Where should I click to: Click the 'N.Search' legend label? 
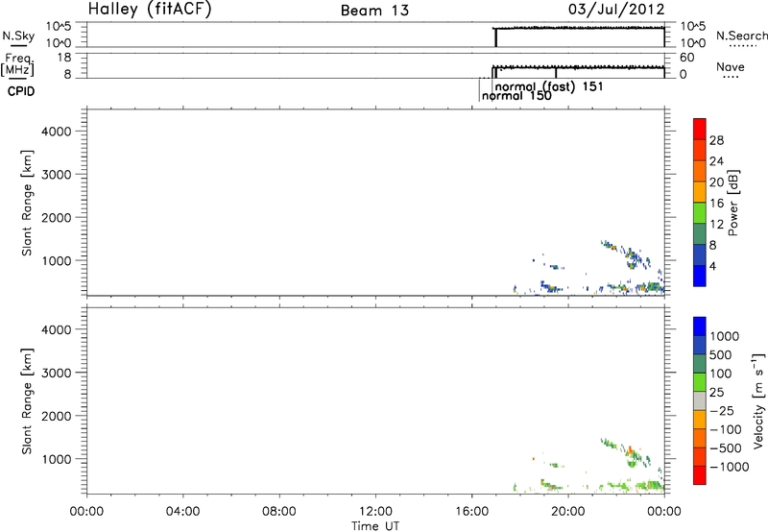pyautogui.click(x=741, y=36)
